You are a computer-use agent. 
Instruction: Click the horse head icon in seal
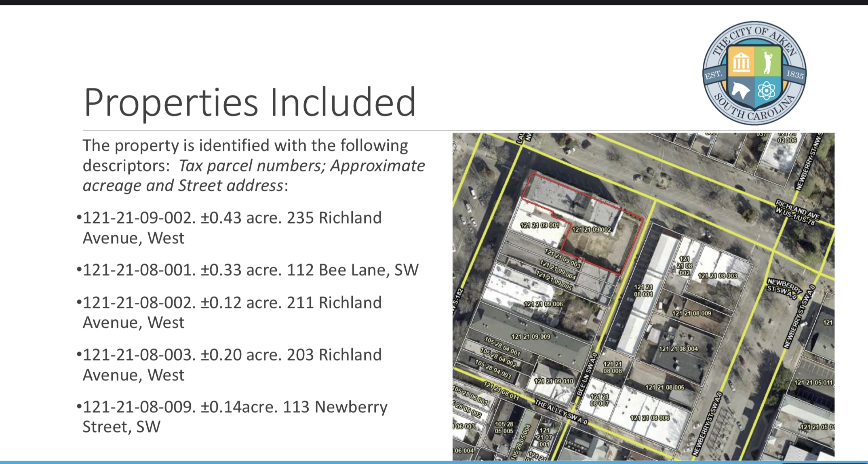coord(741,91)
